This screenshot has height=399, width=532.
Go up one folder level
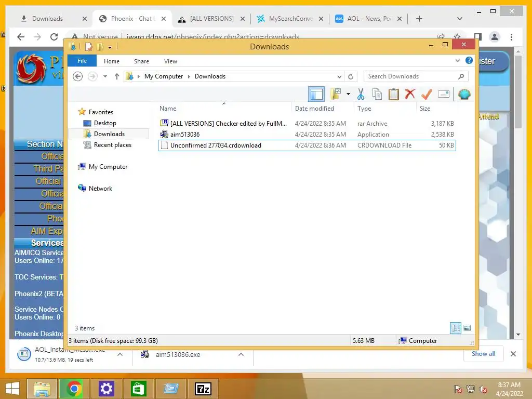pyautogui.click(x=117, y=76)
